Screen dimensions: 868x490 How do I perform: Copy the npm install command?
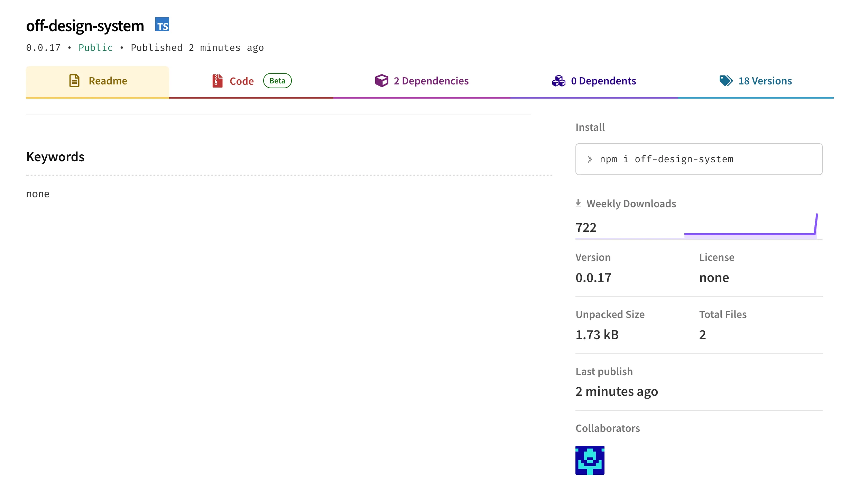(667, 159)
